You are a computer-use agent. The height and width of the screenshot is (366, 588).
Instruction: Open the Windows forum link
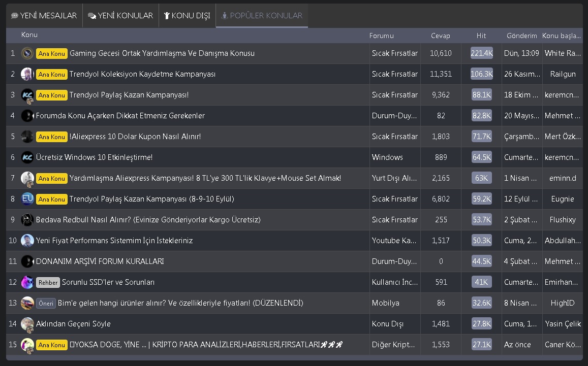pyautogui.click(x=387, y=157)
